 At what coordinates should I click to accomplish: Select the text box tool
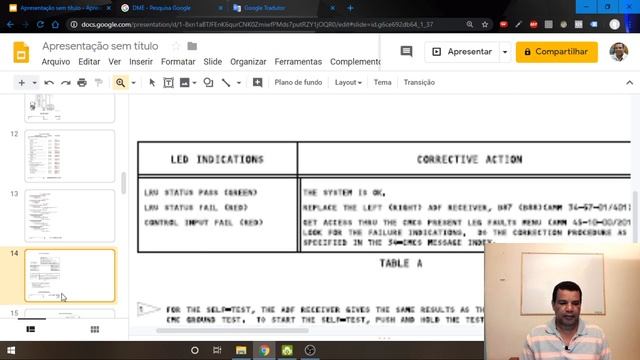[x=168, y=83]
